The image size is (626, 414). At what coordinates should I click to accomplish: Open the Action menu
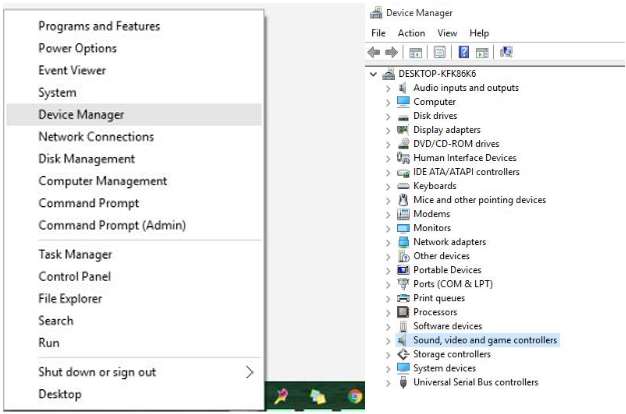coord(411,33)
